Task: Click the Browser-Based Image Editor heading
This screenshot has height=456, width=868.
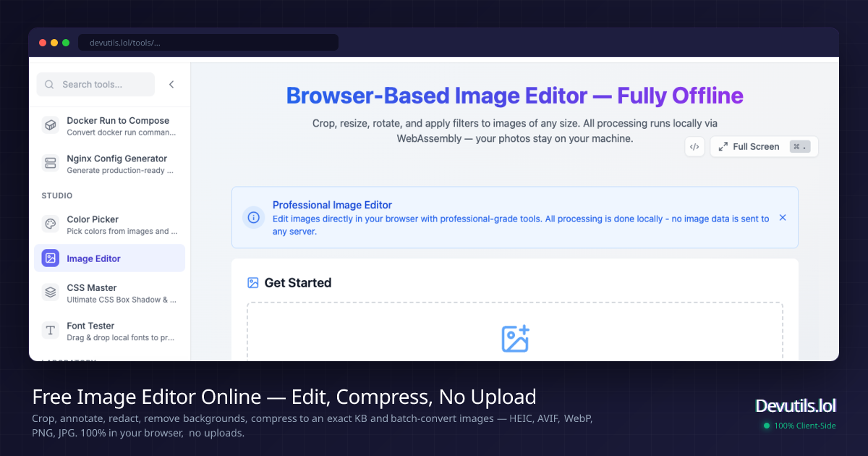Action: [x=515, y=96]
